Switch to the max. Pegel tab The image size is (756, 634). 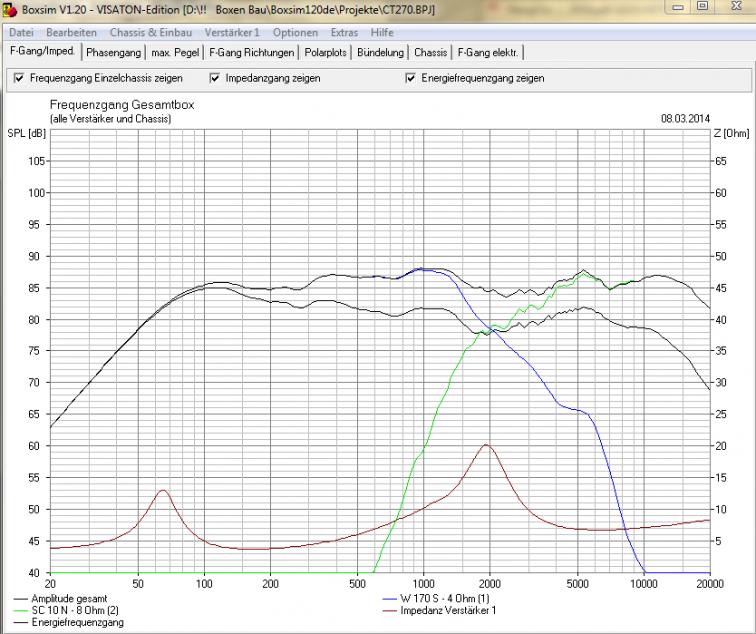coord(175,52)
